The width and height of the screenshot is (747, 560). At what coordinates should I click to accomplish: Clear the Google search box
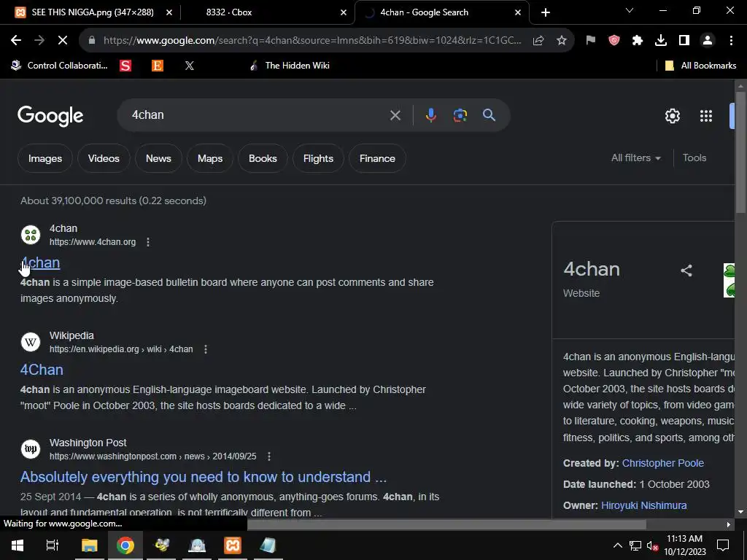click(x=395, y=115)
